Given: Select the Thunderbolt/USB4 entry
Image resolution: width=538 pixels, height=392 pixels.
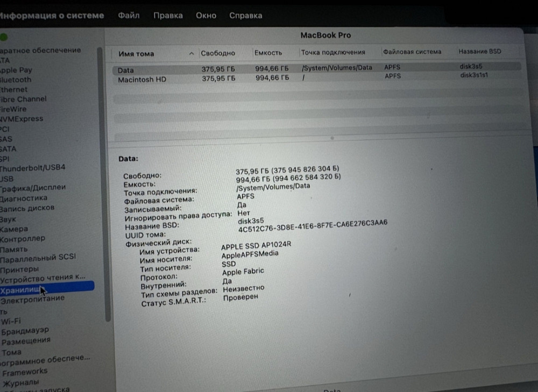Looking at the screenshot, I should click(32, 167).
